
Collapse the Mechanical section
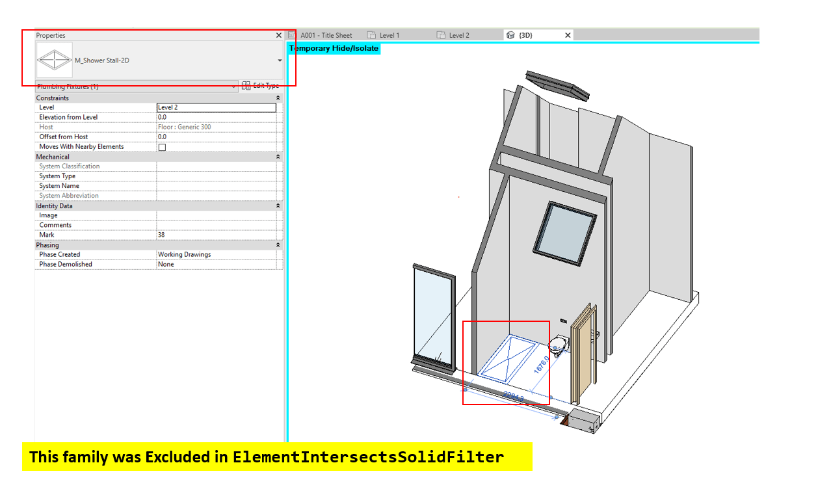pyautogui.click(x=278, y=157)
